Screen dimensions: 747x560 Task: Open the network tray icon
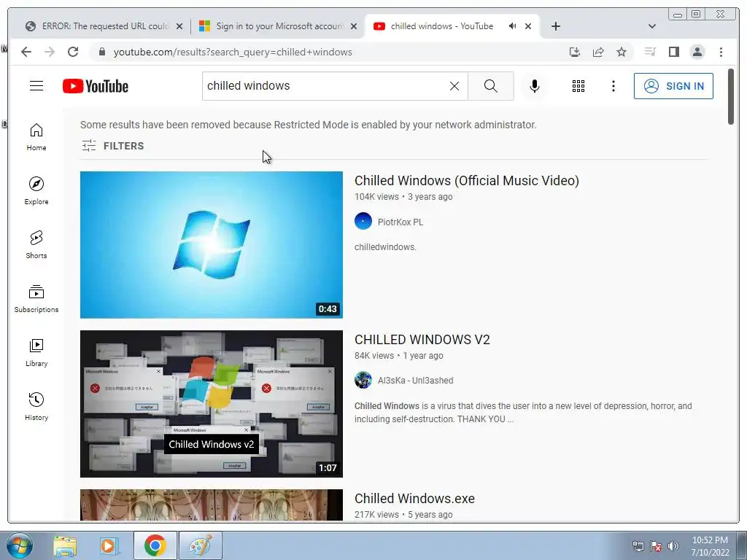tap(638, 546)
